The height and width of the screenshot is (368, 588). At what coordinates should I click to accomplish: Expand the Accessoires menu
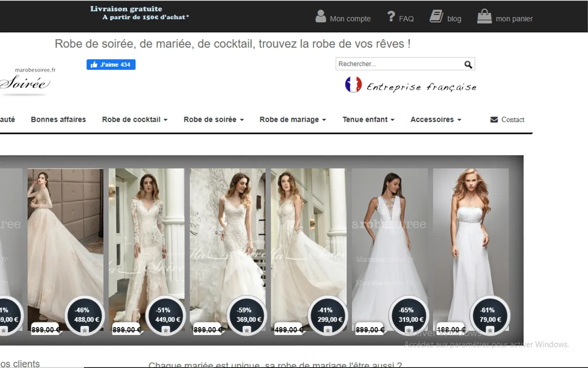point(435,120)
